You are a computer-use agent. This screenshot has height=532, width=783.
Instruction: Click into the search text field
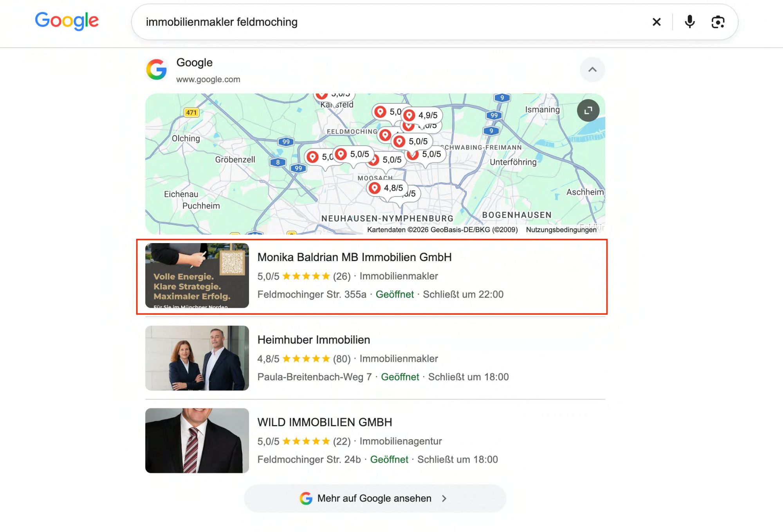(x=391, y=22)
